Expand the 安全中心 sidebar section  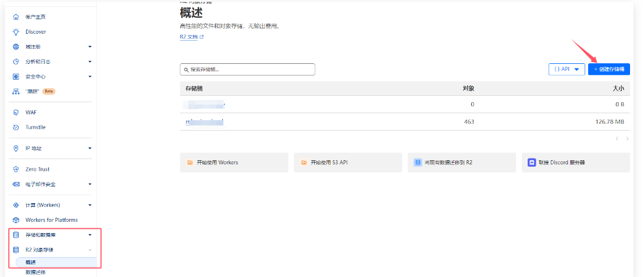90,77
